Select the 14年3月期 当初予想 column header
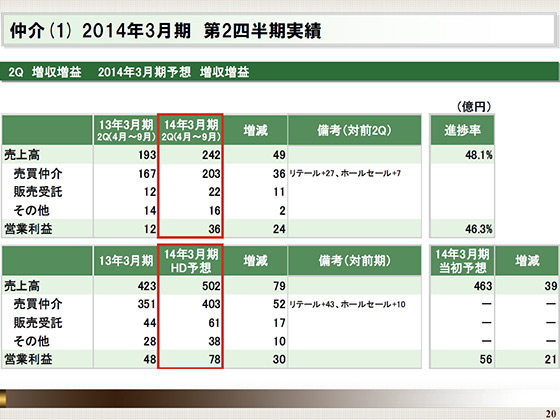The width and height of the screenshot is (560, 420). click(462, 261)
